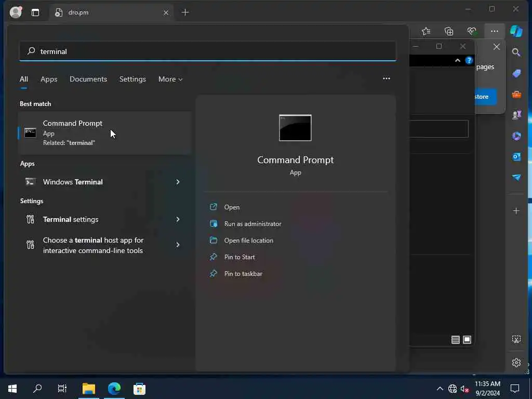Open Collections icon in Edge toolbar
532x399 pixels.
coord(449,31)
